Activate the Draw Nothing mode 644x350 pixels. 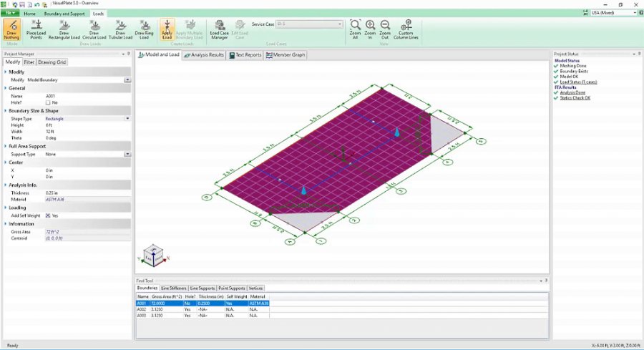(x=11, y=29)
